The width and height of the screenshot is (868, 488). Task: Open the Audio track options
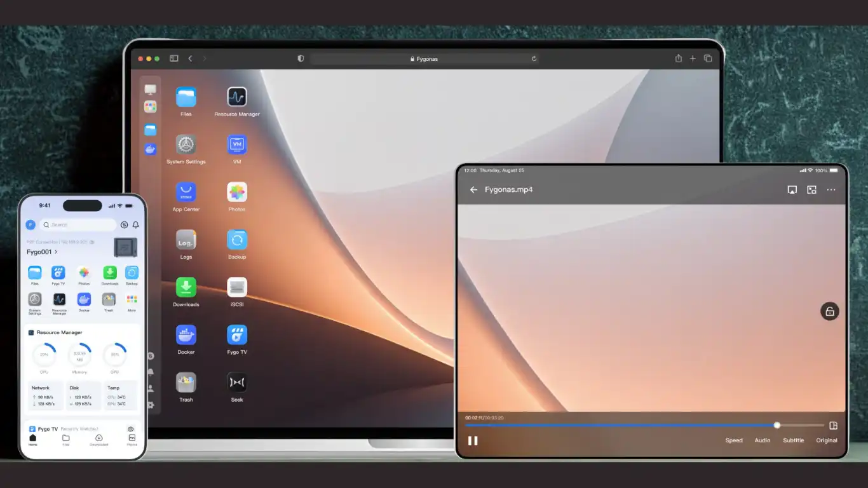click(763, 440)
